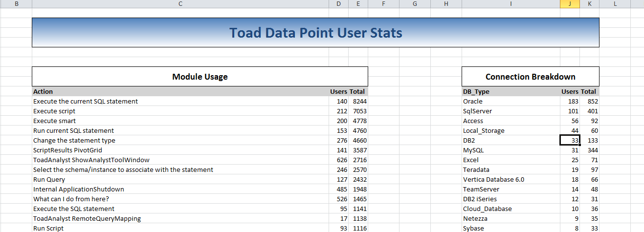Click the active cell showing 33
This screenshot has height=232, width=644.
(x=570, y=140)
